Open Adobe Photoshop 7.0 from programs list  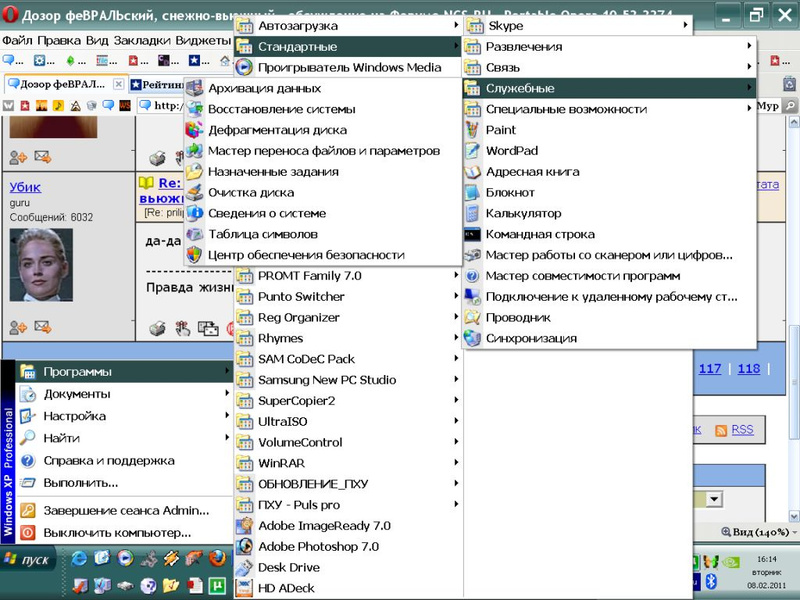(318, 546)
